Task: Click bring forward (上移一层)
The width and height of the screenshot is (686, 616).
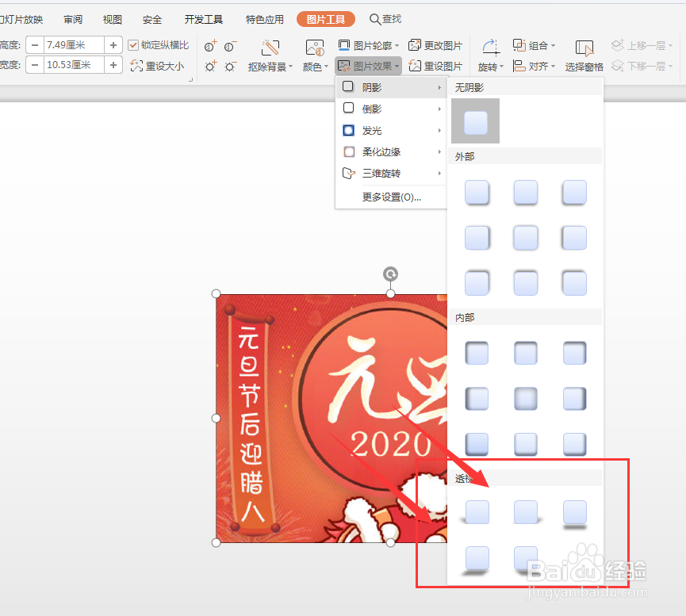Action: pos(642,45)
